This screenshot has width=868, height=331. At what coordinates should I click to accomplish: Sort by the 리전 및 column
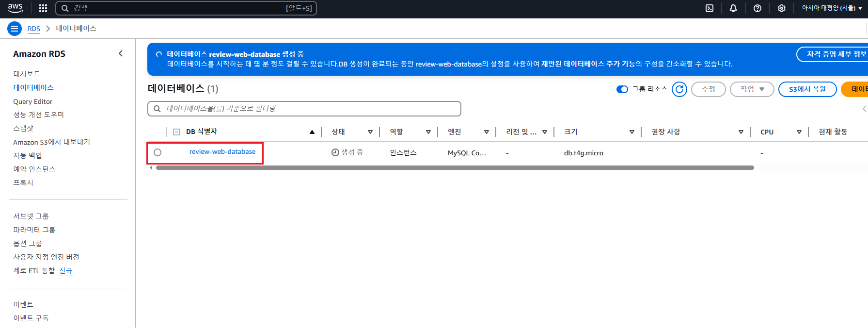545,132
